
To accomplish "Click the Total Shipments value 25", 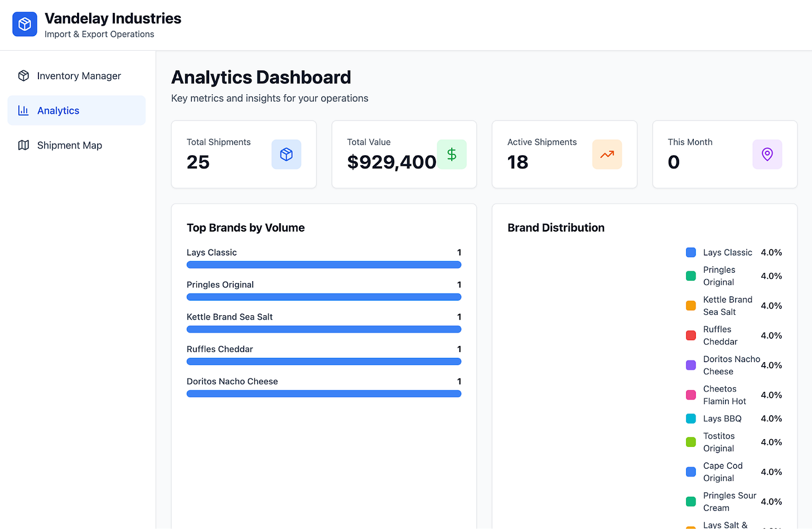I will pos(198,162).
